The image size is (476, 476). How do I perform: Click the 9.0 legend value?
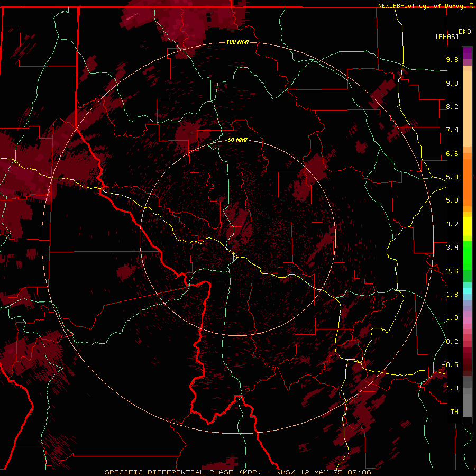[x=452, y=83]
